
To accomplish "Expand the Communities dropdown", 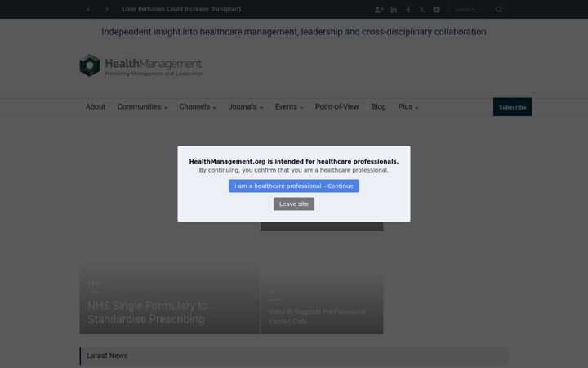I will [142, 106].
